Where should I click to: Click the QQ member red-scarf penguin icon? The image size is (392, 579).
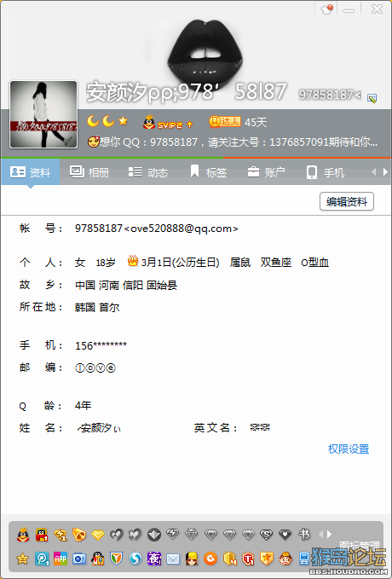click(x=23, y=535)
